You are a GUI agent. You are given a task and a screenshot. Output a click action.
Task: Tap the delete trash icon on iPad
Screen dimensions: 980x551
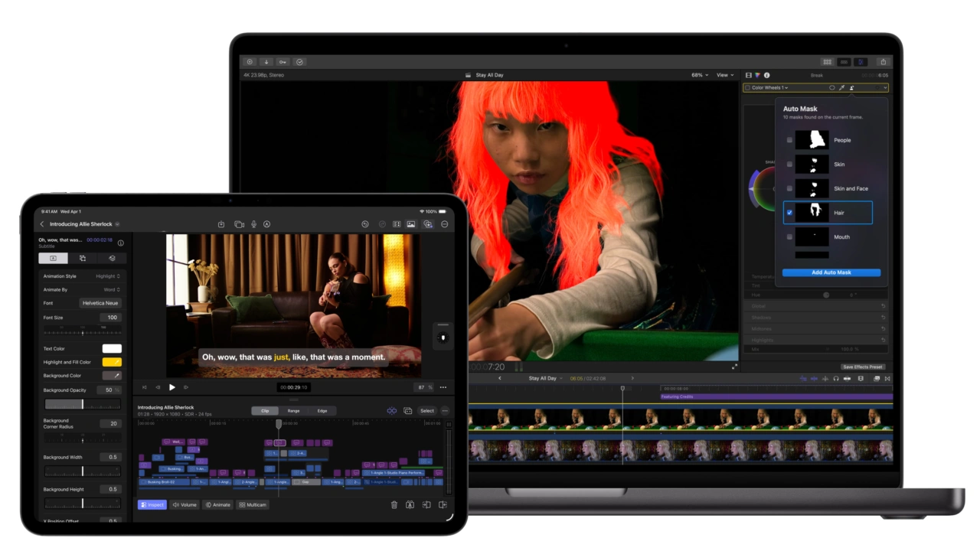pyautogui.click(x=394, y=505)
